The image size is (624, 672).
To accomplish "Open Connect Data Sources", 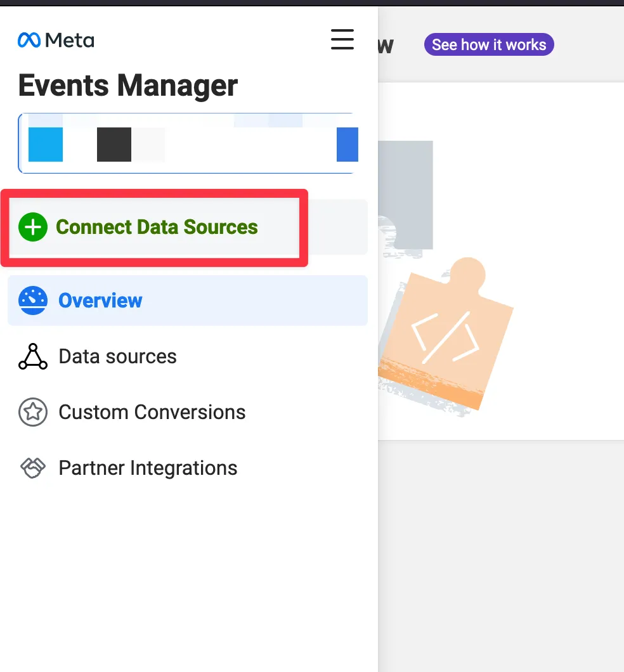I will (188, 227).
